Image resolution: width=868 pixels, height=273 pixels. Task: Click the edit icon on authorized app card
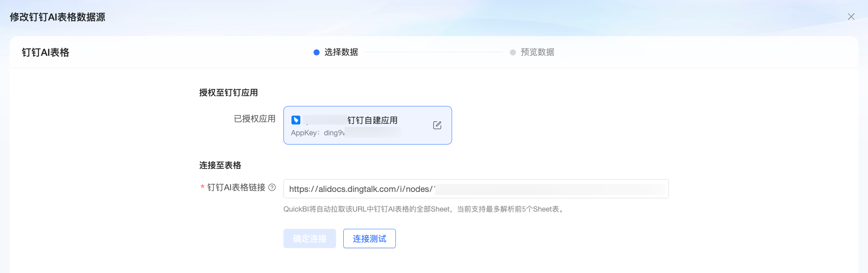click(x=437, y=125)
